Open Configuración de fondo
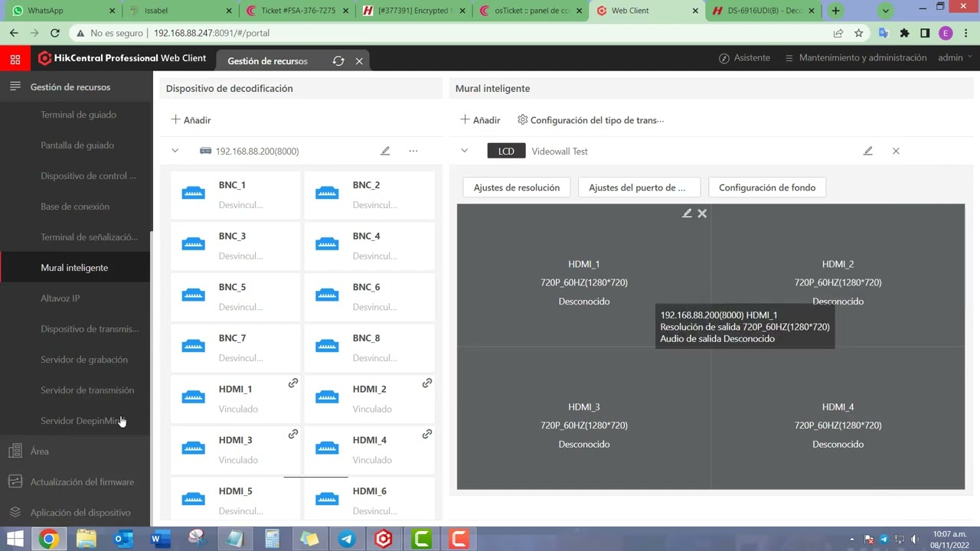Image resolution: width=980 pixels, height=551 pixels. pos(767,187)
